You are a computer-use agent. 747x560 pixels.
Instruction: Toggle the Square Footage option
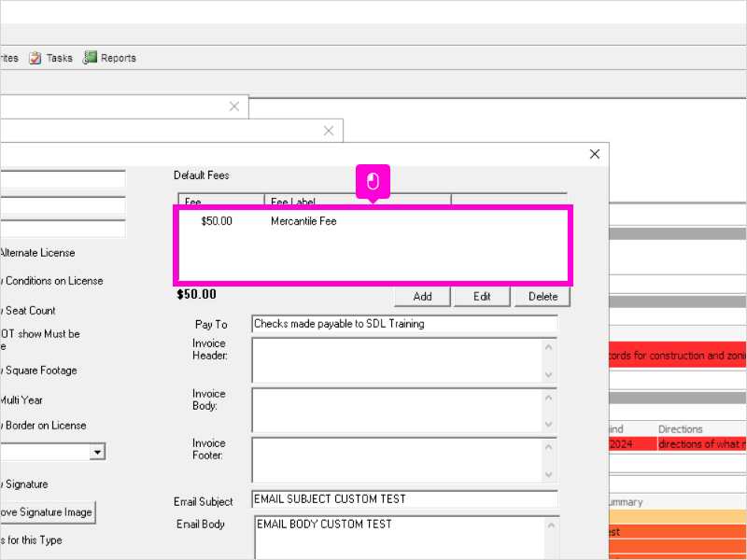tap(38, 371)
